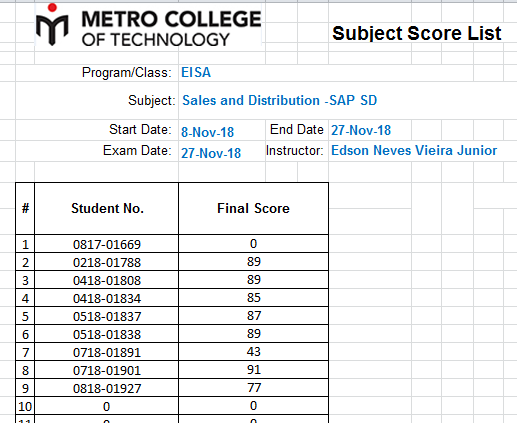Select the 'Final Score' header cell
Screen dimensions: 517x423
[x=253, y=208]
